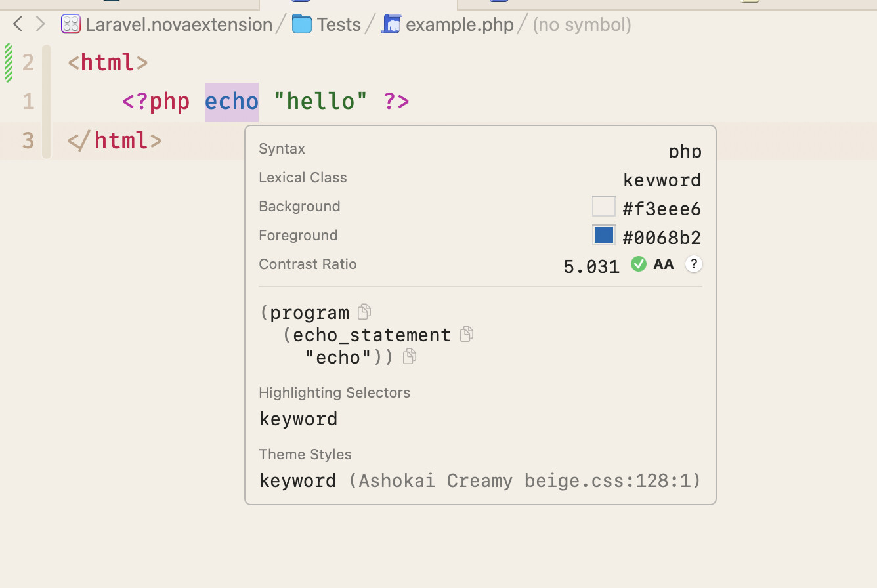This screenshot has height=588, width=877.
Task: Click the 5.031 contrast ratio value
Action: 591,266
